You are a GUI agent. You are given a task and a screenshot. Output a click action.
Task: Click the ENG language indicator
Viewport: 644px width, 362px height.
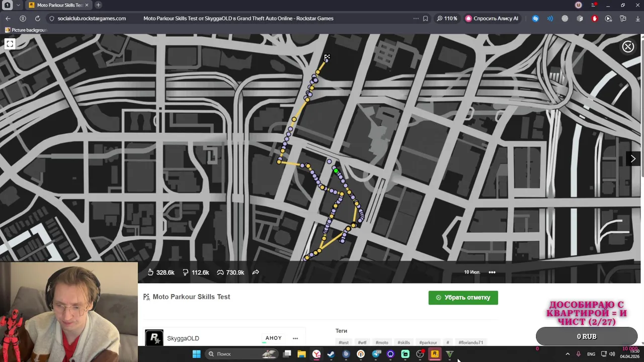point(591,354)
